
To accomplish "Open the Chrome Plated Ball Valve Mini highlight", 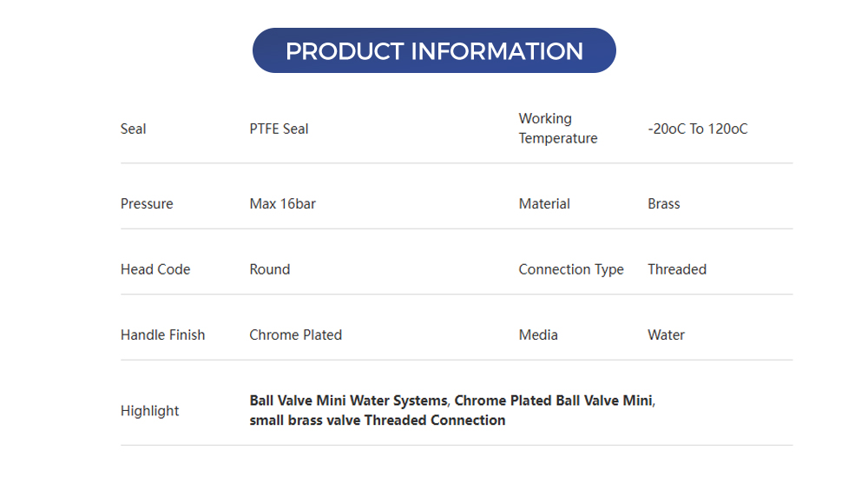I will (x=553, y=401).
